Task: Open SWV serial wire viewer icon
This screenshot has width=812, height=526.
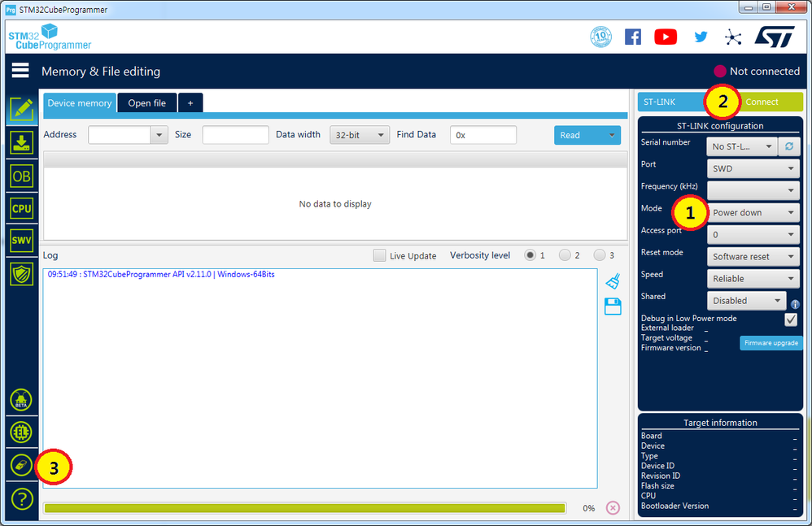Action: point(21,241)
